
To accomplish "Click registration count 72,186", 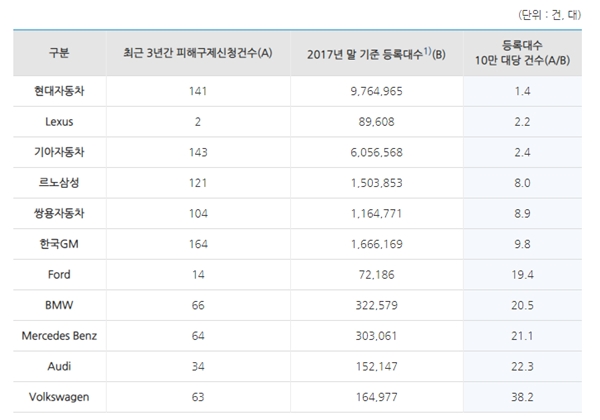I will point(377,275).
